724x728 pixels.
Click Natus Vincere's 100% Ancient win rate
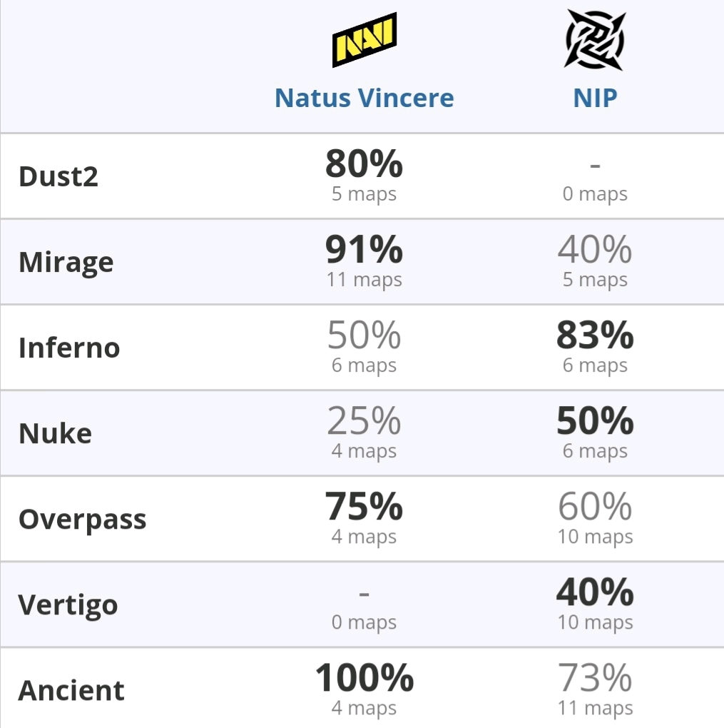(364, 677)
